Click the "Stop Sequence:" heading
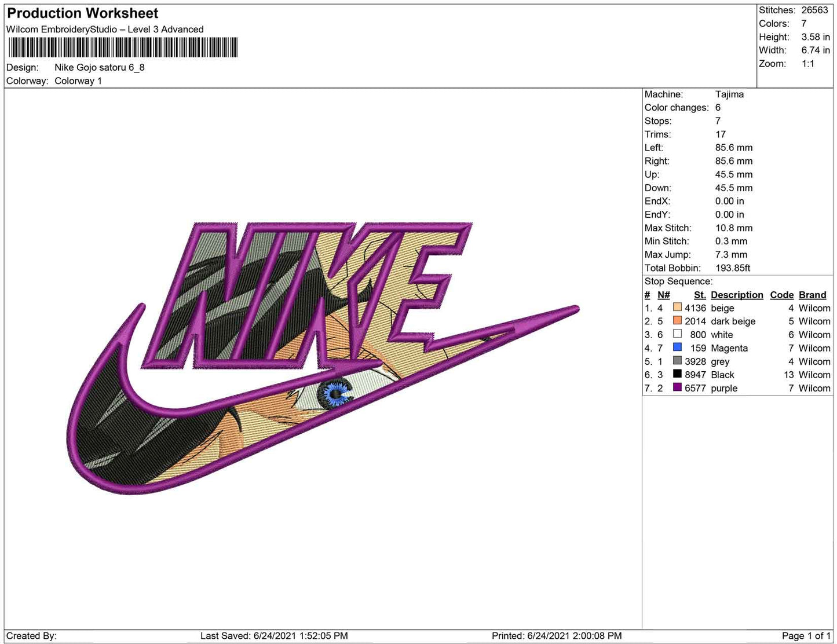Image resolution: width=837 pixels, height=644 pixels. tap(678, 281)
